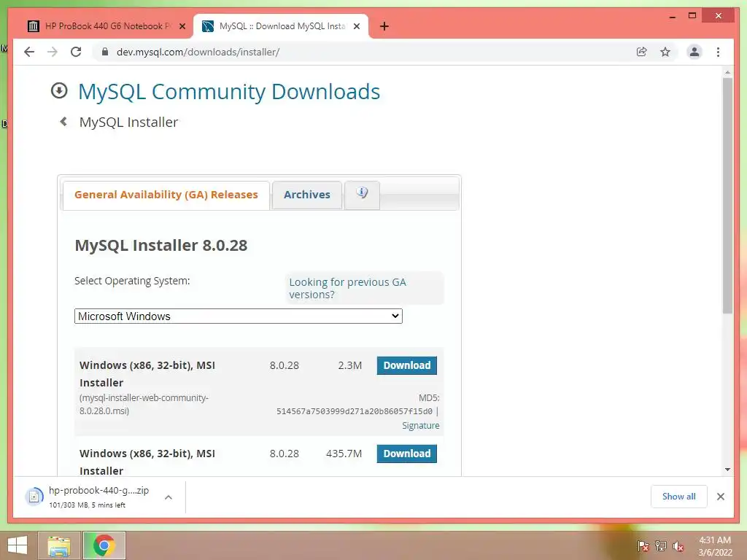Open a new browser tab
This screenshot has width=747, height=560.
point(384,26)
